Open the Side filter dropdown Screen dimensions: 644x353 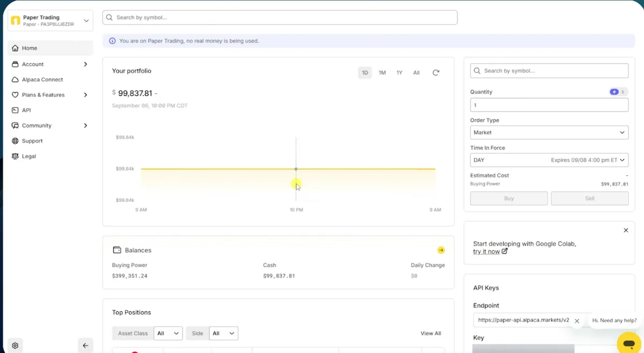click(223, 333)
